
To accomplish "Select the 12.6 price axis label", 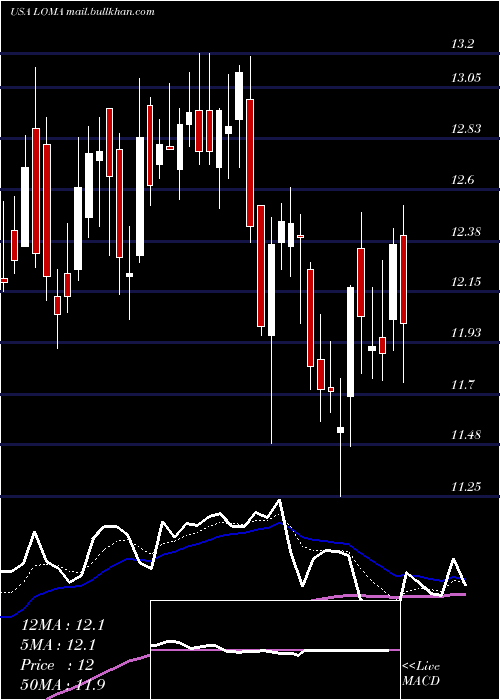I will click(x=462, y=180).
